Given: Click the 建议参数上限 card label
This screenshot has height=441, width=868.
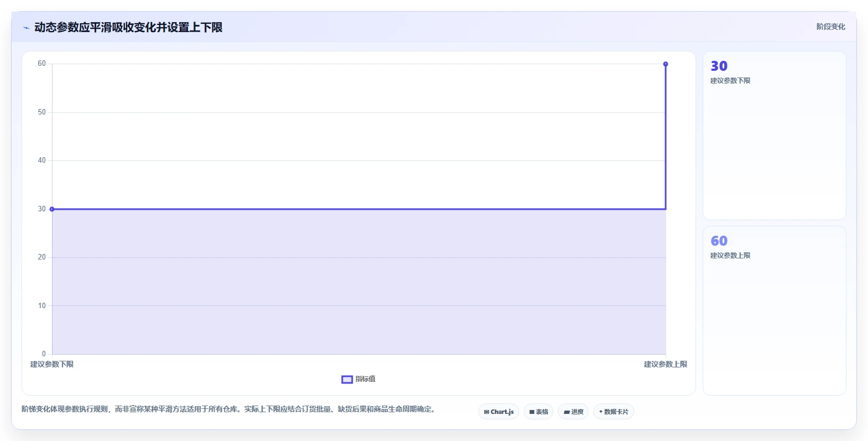Looking at the screenshot, I should pyautogui.click(x=730, y=256).
